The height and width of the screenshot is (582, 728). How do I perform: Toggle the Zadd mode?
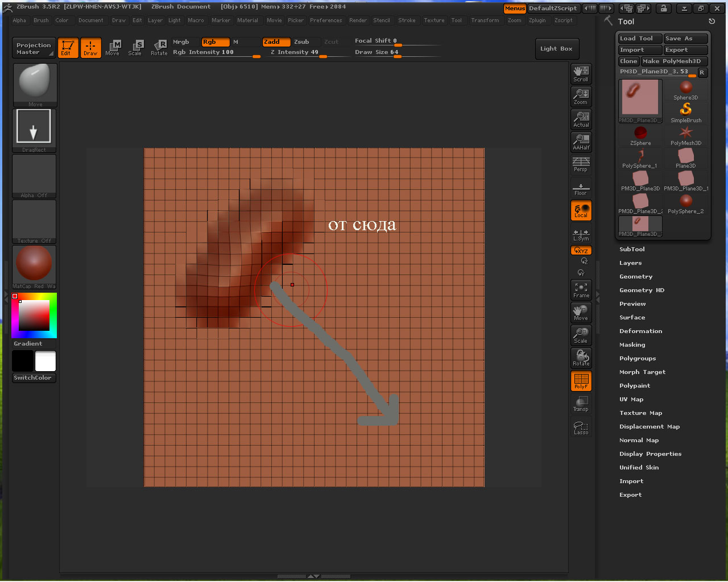276,42
